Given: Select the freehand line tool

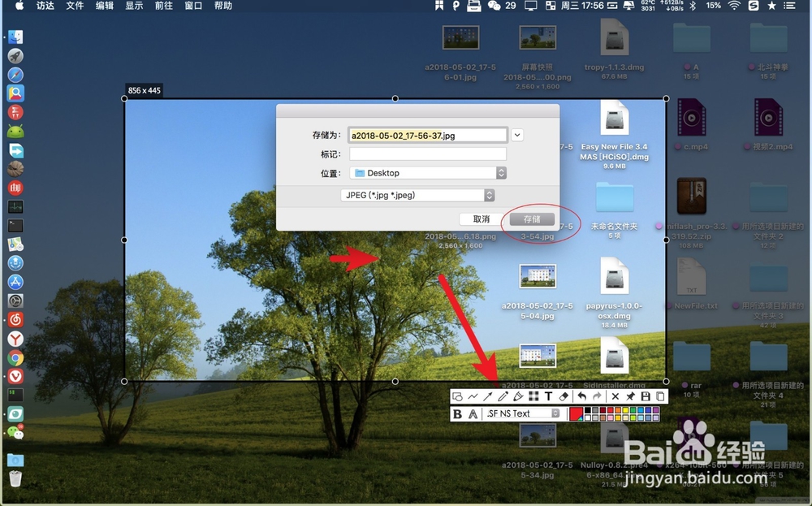Looking at the screenshot, I should (x=473, y=396).
